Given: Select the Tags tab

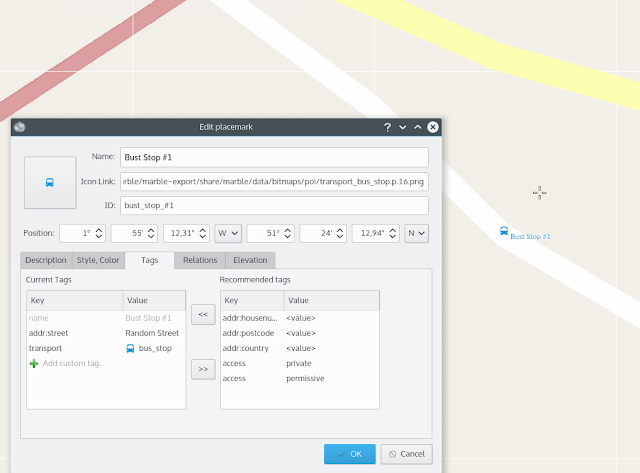Looking at the screenshot, I should click(x=149, y=260).
